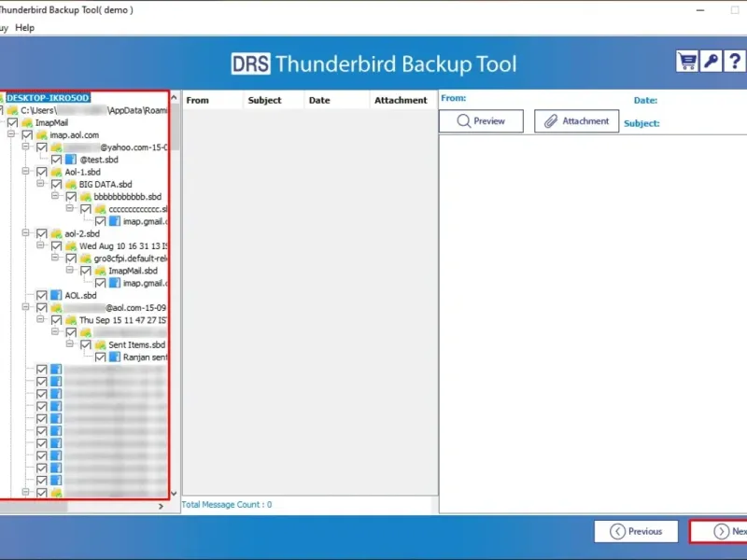747x560 pixels.
Task: Click the folder tree scroll-up arrow
Action: 174,98
